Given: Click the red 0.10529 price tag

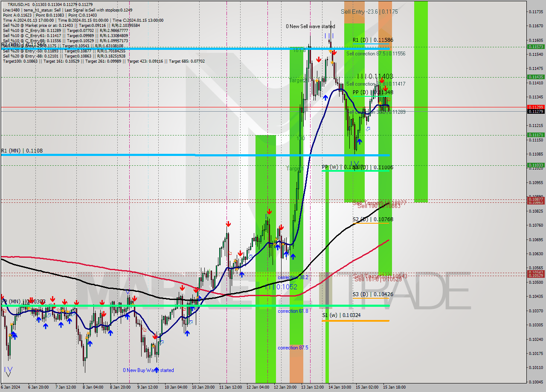Looking at the screenshot, I should pos(535,276).
